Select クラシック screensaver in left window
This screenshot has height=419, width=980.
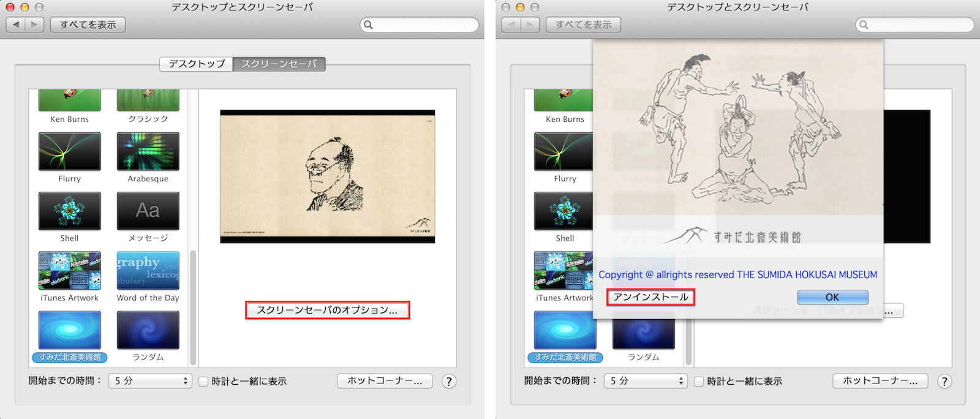pyautogui.click(x=148, y=100)
